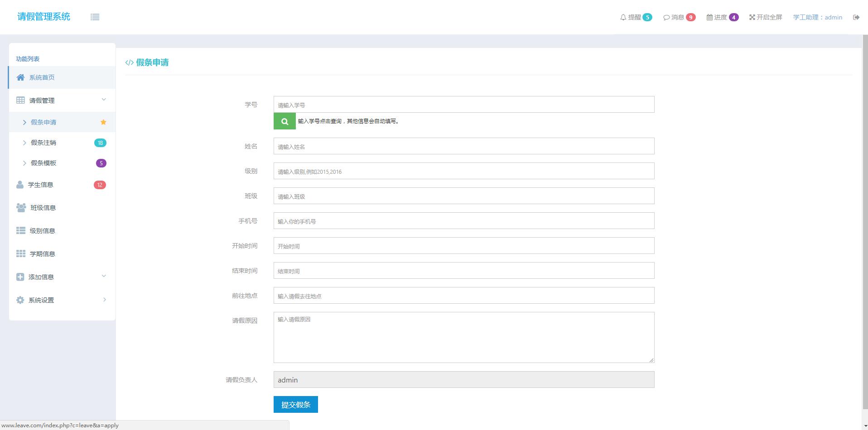The height and width of the screenshot is (430, 868).
Task: Open the 假条申请 sidebar link
Action: [x=62, y=122]
